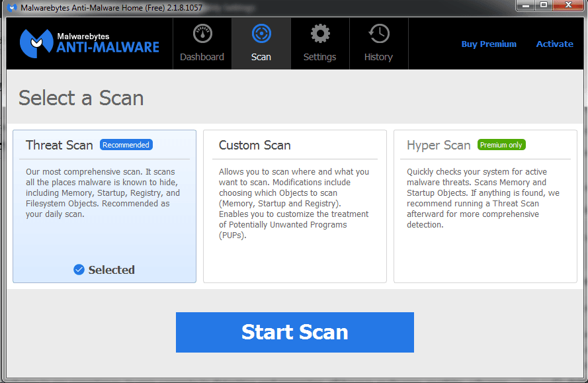Click the blue Selected checkmark icon

click(x=79, y=270)
